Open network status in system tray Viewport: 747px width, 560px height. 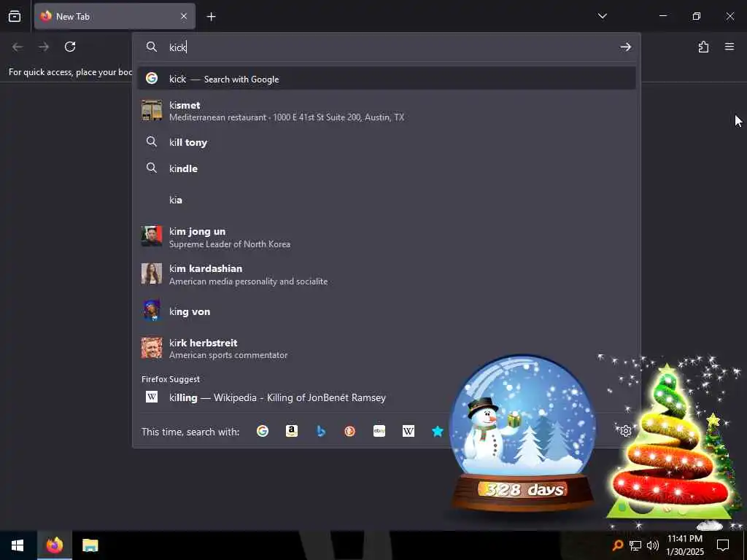635,545
